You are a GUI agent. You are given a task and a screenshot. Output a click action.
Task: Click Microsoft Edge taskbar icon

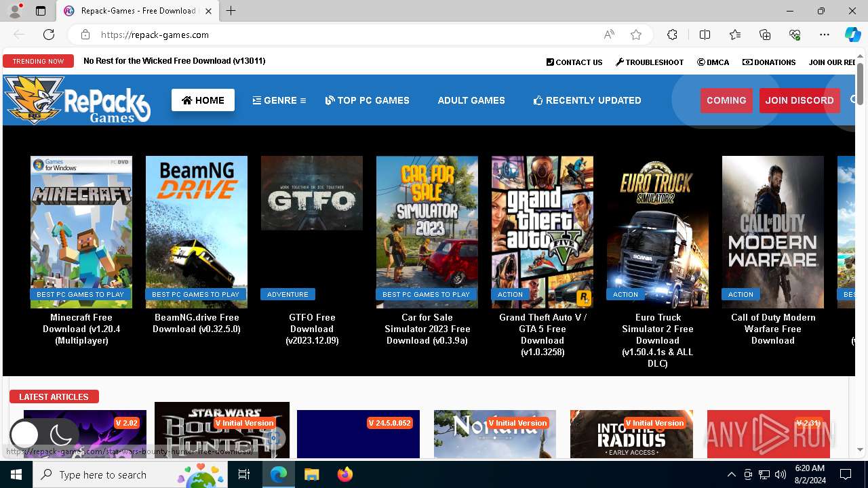click(279, 474)
